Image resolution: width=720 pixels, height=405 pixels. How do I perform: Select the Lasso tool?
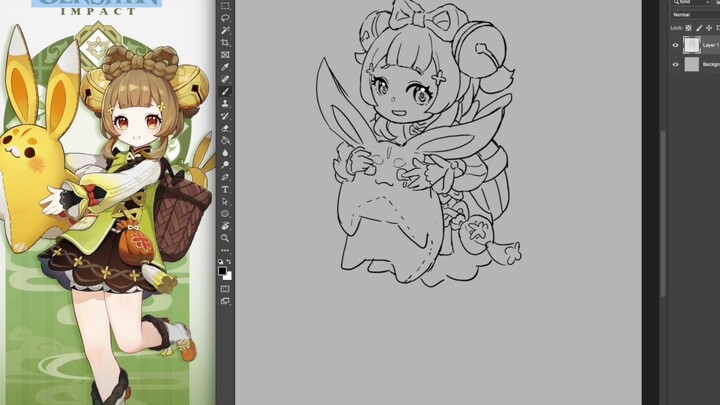point(225,18)
